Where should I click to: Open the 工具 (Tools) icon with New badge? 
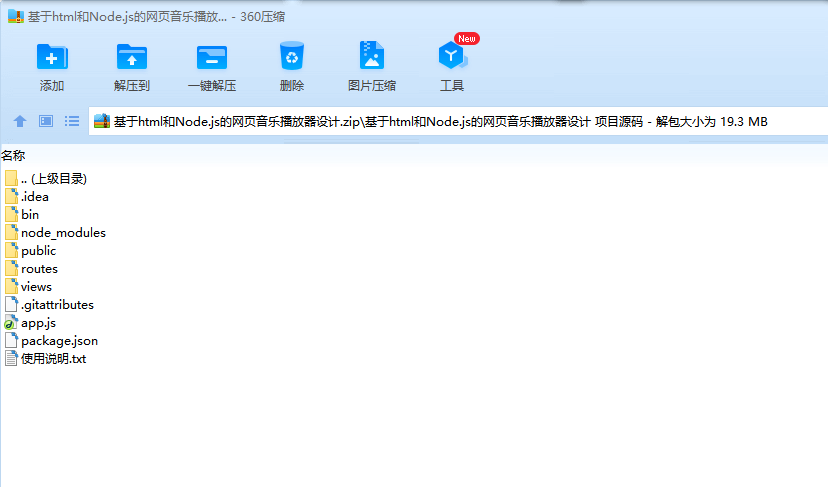[x=453, y=55]
